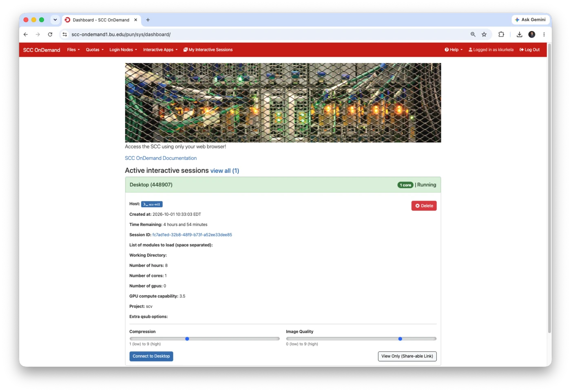Image resolution: width=571 pixels, height=392 pixels.
Task: Click the SCC OnDemand brand link
Action: tap(42, 50)
